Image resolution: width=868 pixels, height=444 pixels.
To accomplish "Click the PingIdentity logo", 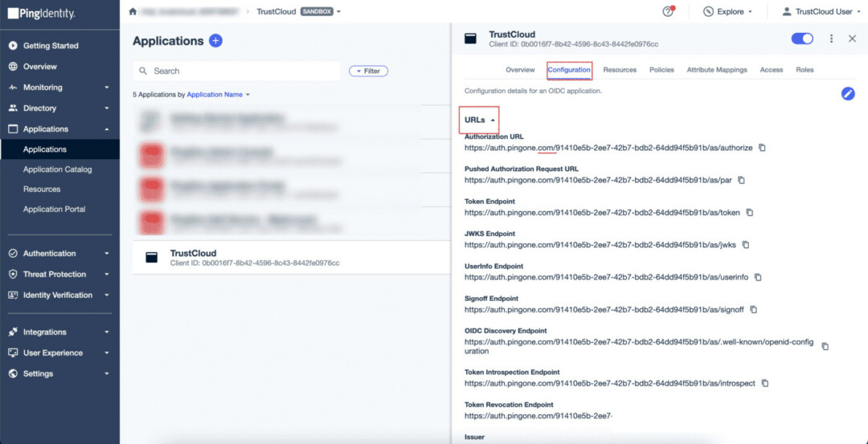I will pyautogui.click(x=42, y=13).
